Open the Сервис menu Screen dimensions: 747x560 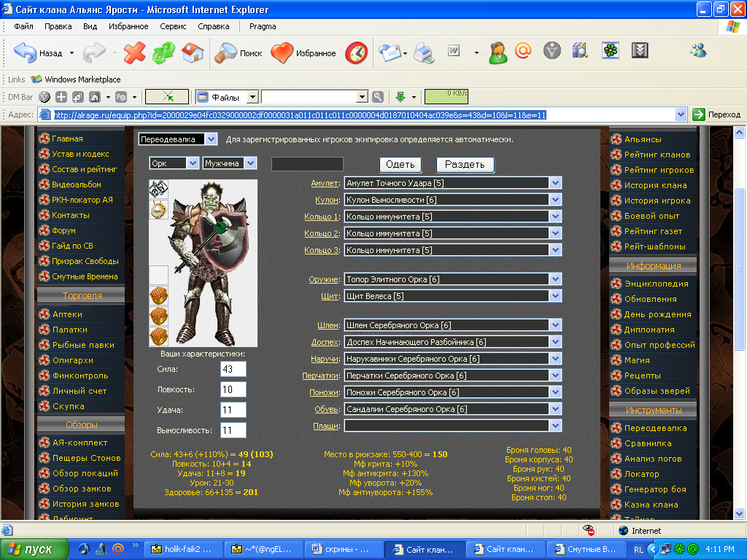pos(173,26)
